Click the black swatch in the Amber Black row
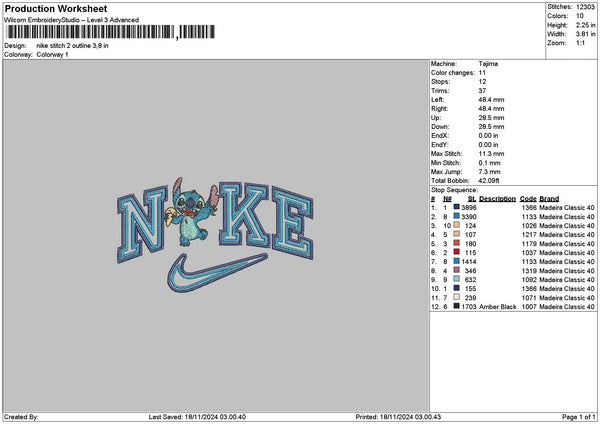Image resolution: width=600 pixels, height=424 pixels. pyautogui.click(x=457, y=306)
